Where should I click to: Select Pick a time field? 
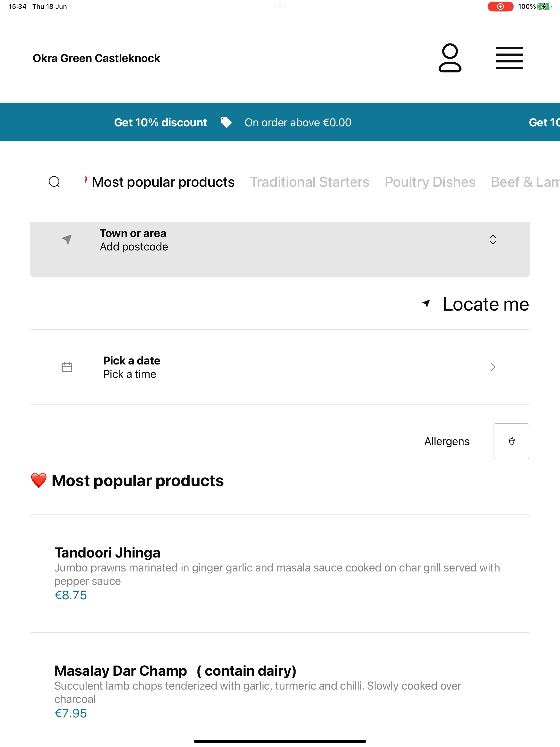tap(130, 374)
